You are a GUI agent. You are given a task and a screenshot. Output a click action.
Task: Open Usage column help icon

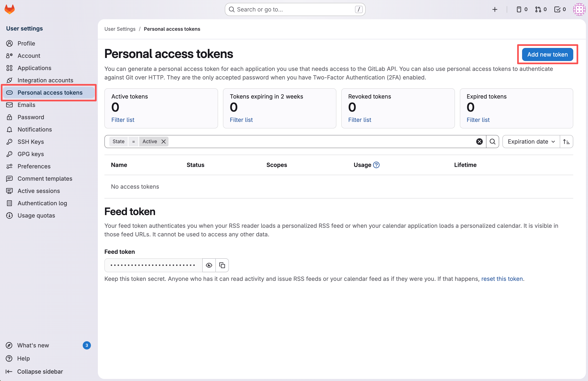(x=376, y=165)
